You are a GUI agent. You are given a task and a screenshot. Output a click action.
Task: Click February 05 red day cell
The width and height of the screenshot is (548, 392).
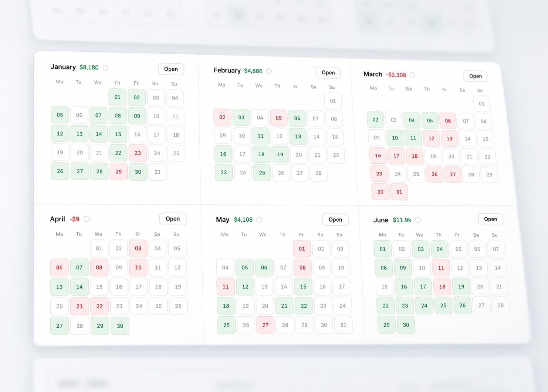pos(278,118)
